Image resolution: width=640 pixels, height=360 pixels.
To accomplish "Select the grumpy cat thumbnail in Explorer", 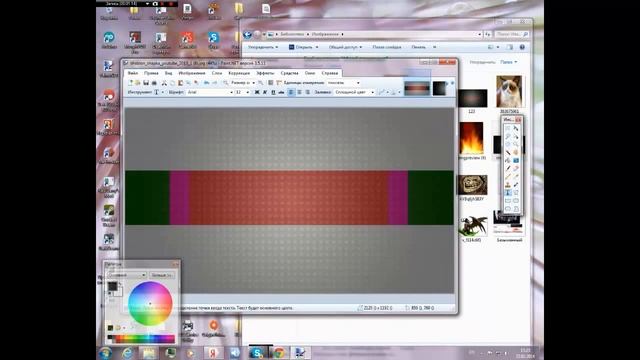I will click(x=509, y=91).
